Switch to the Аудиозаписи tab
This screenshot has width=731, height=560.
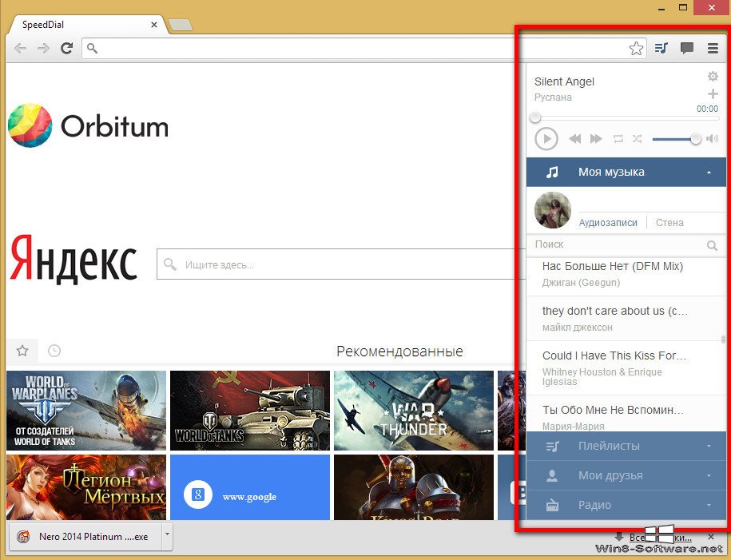(608, 223)
